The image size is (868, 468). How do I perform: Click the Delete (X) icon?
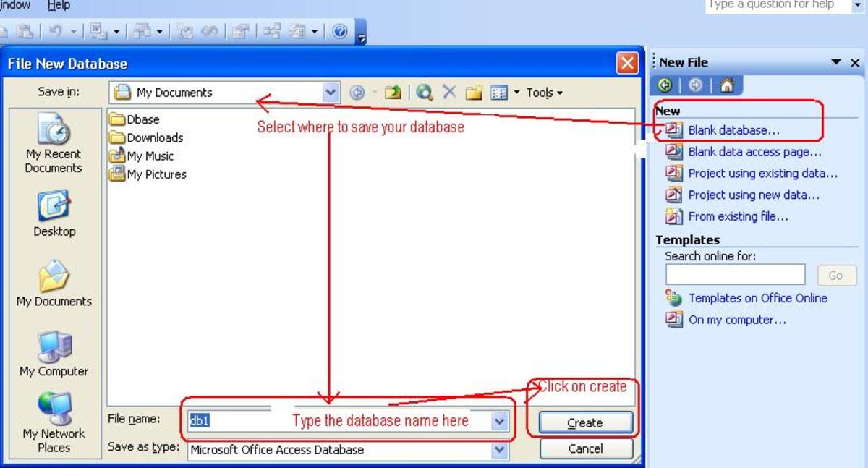coord(448,92)
